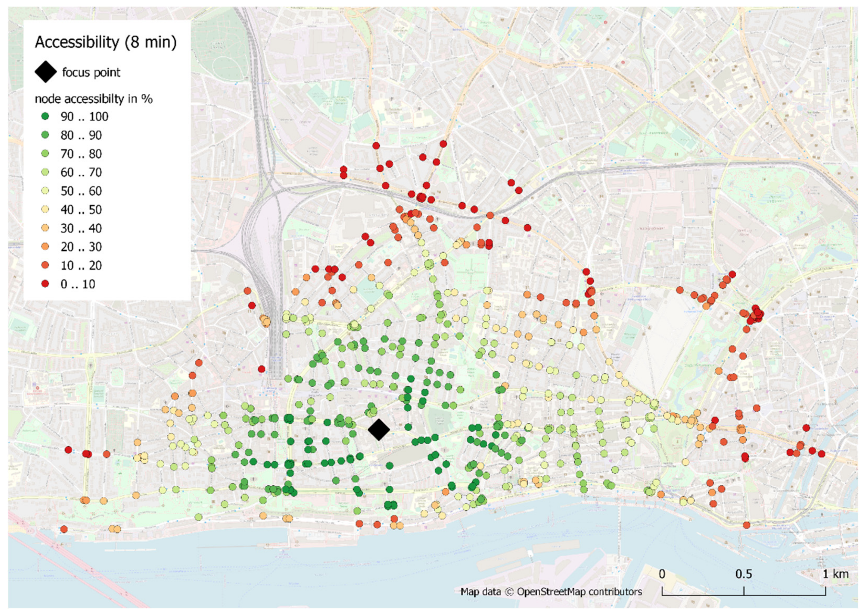This screenshot has height=616, width=865.
Task: Click the 70 .. 80 legend swatch
Action: tap(45, 154)
